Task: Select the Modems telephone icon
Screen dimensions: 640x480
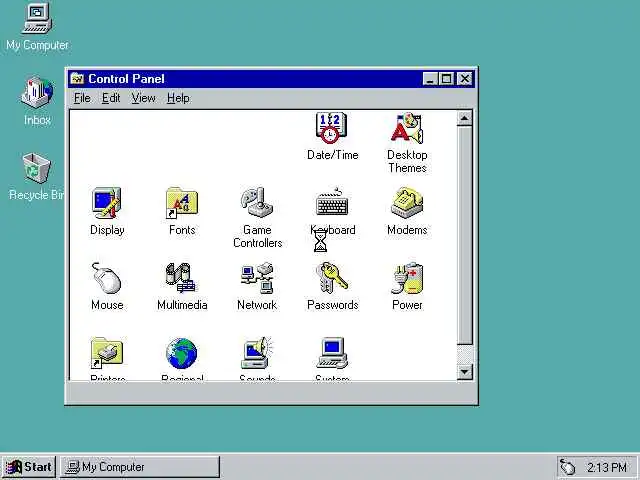Action: tap(407, 203)
